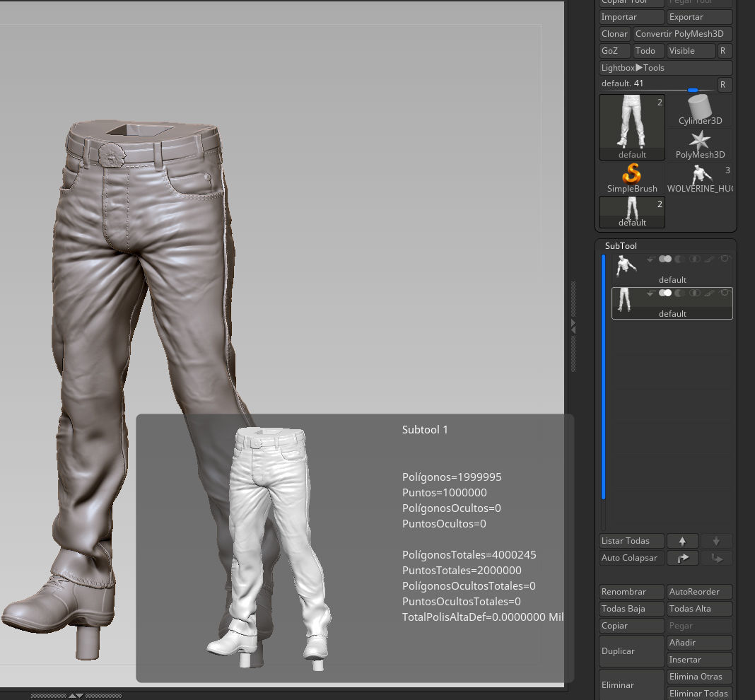Click Convertir PolyMesh3D button
755x700 pixels.
click(682, 34)
